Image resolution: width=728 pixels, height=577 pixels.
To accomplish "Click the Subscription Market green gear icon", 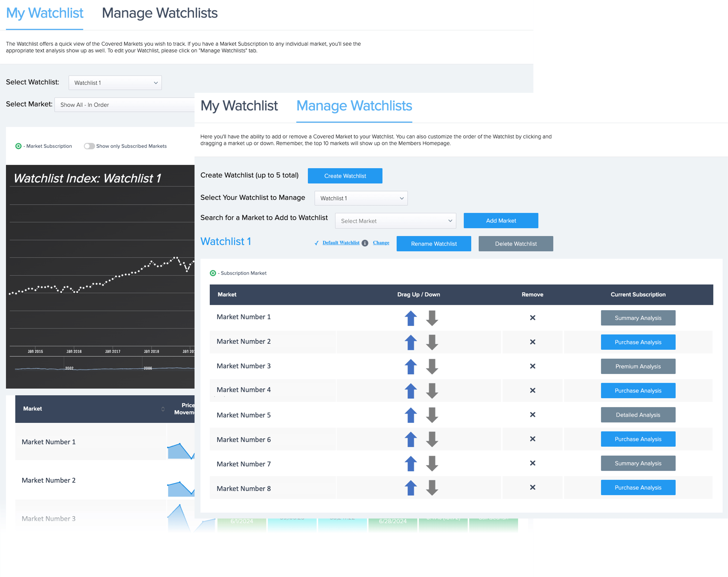I will 213,273.
